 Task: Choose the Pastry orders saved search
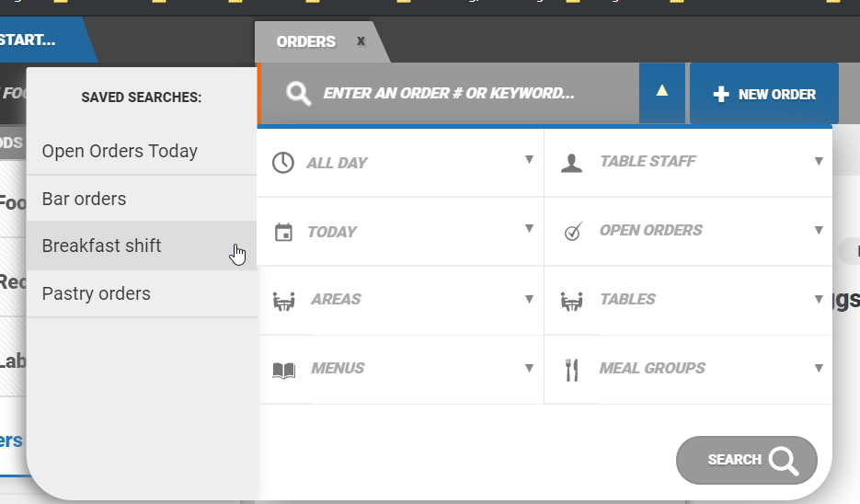[97, 293]
